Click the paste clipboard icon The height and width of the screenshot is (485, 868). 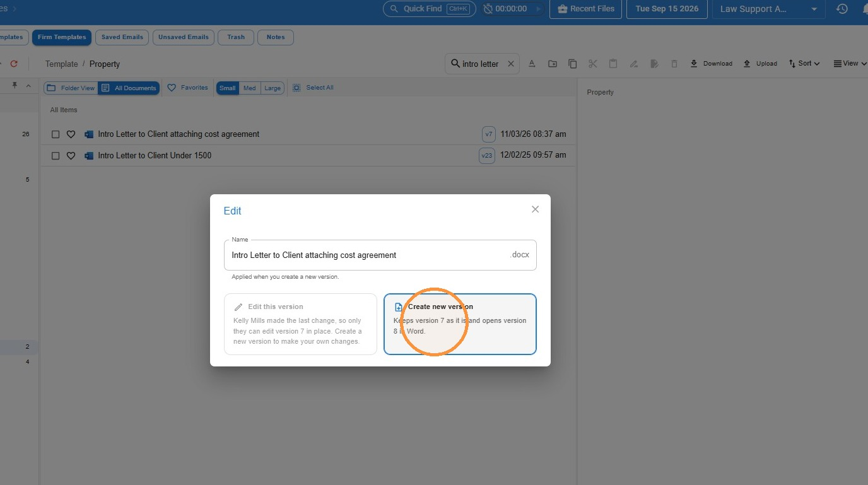(x=613, y=64)
